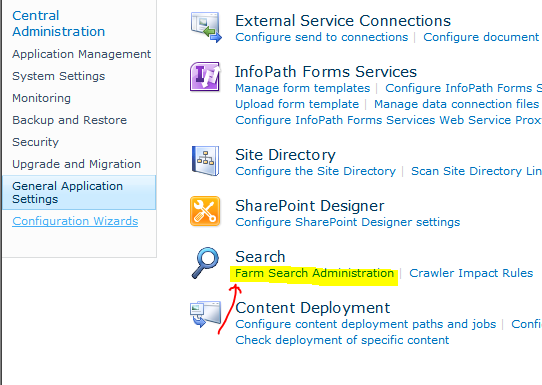Click the Content Deployment icon

pyautogui.click(x=205, y=314)
